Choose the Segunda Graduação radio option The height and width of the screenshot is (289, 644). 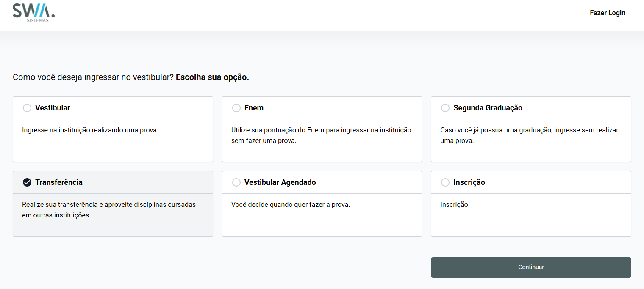click(445, 108)
